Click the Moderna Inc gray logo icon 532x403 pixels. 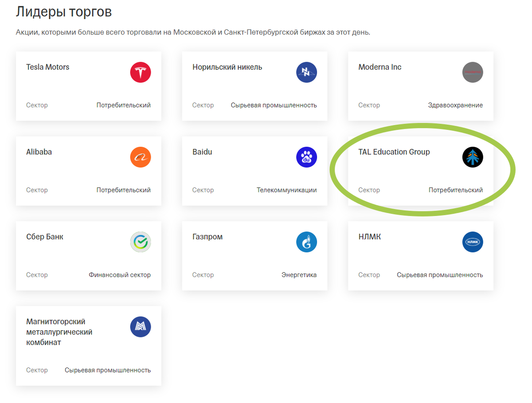pos(473,72)
